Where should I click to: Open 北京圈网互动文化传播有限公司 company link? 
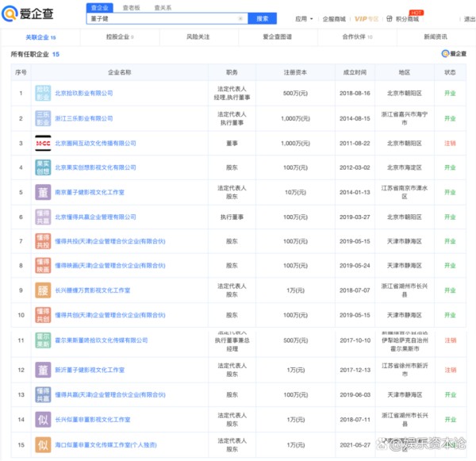tap(95, 144)
